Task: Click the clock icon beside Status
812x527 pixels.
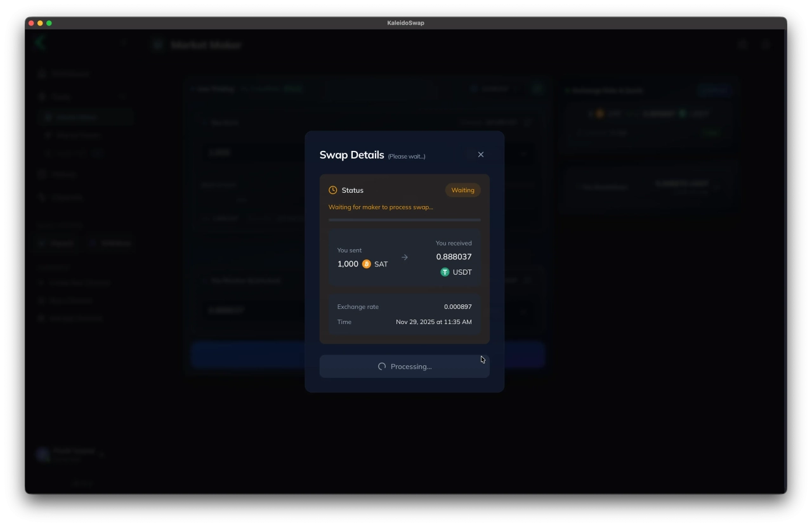Action: point(333,190)
